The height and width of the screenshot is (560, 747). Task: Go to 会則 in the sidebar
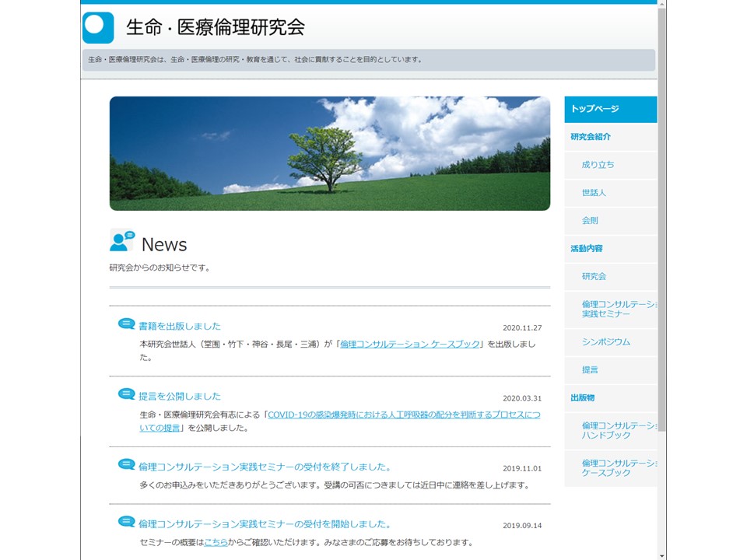click(x=590, y=221)
